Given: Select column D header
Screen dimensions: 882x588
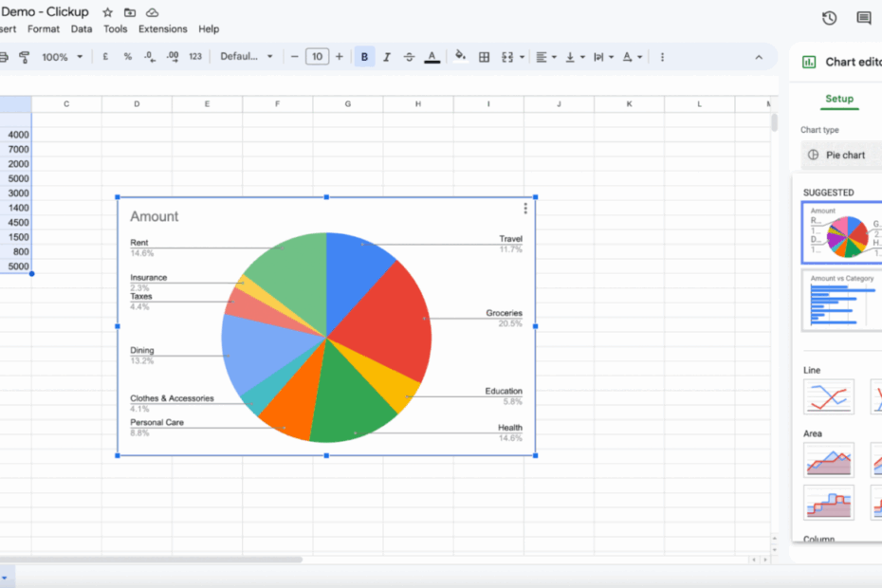Looking at the screenshot, I should pyautogui.click(x=137, y=104).
